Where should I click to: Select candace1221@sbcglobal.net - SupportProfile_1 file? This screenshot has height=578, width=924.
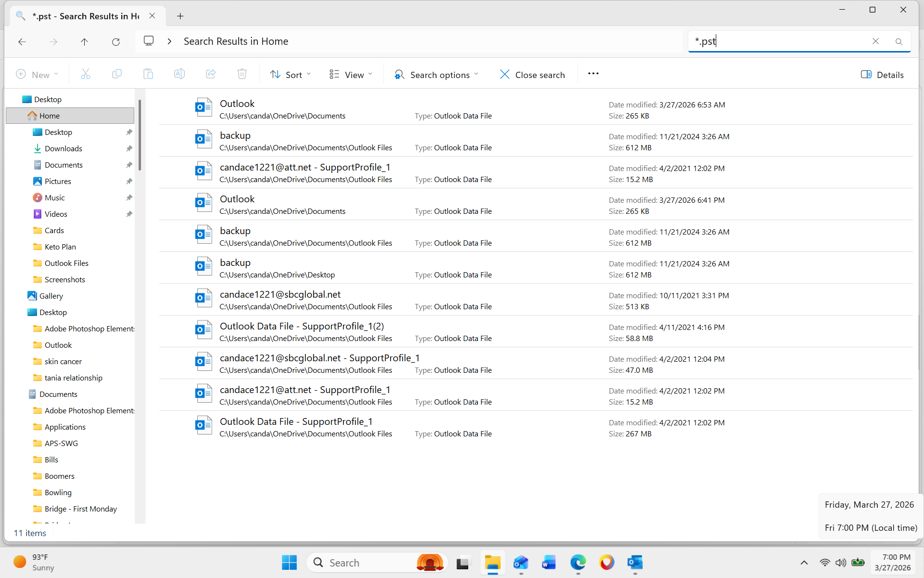536,363
